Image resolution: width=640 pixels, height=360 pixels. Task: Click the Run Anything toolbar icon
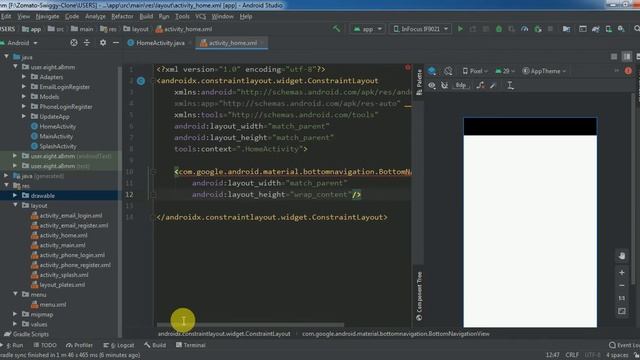(583, 29)
